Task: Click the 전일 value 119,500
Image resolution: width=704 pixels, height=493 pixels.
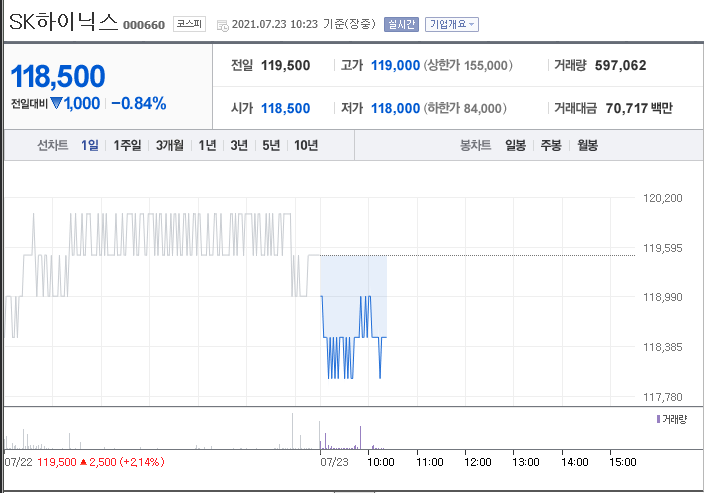Action: coord(286,66)
